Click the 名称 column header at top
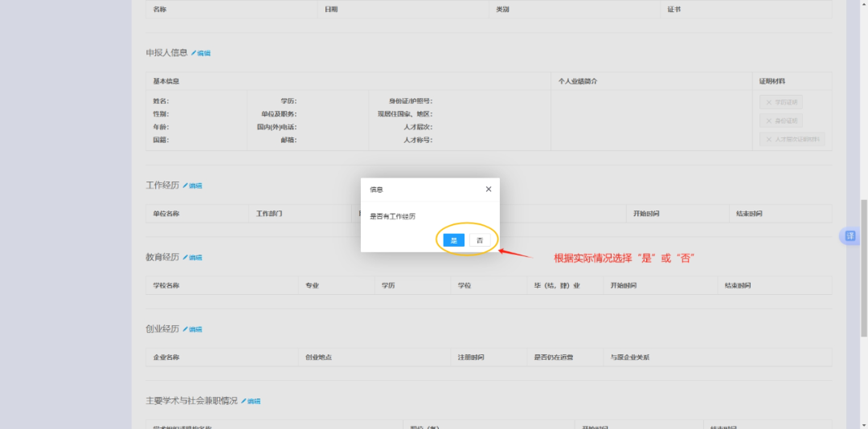The width and height of the screenshot is (868, 429). [x=160, y=10]
